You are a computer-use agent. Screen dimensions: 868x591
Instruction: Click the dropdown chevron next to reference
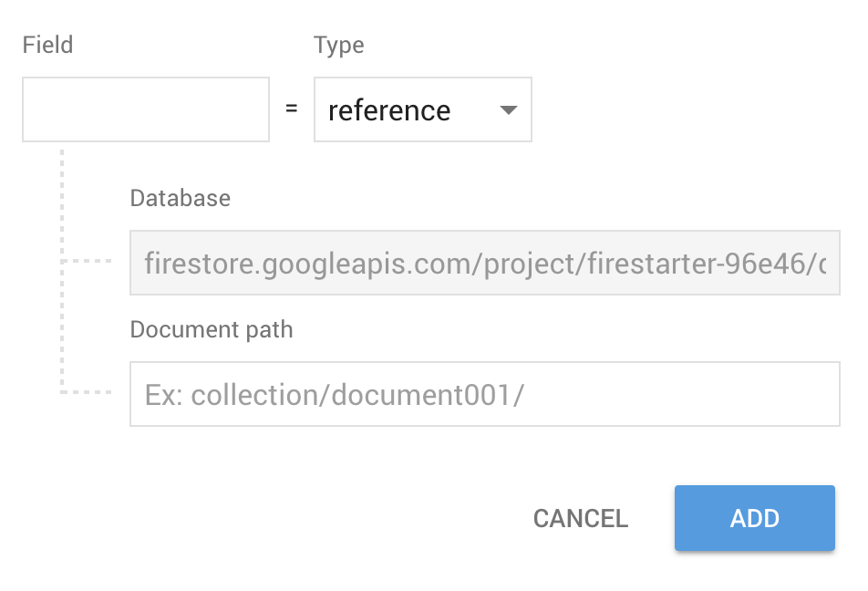coord(508,109)
